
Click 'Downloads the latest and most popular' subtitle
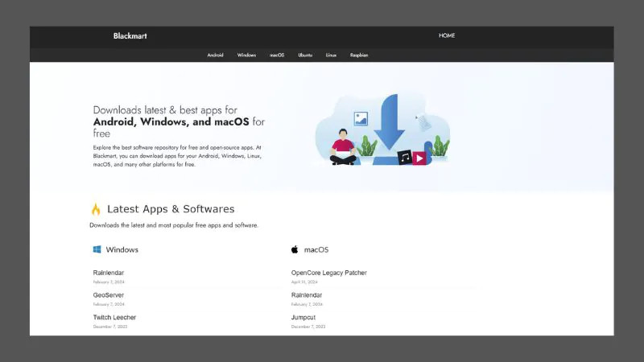(174, 225)
